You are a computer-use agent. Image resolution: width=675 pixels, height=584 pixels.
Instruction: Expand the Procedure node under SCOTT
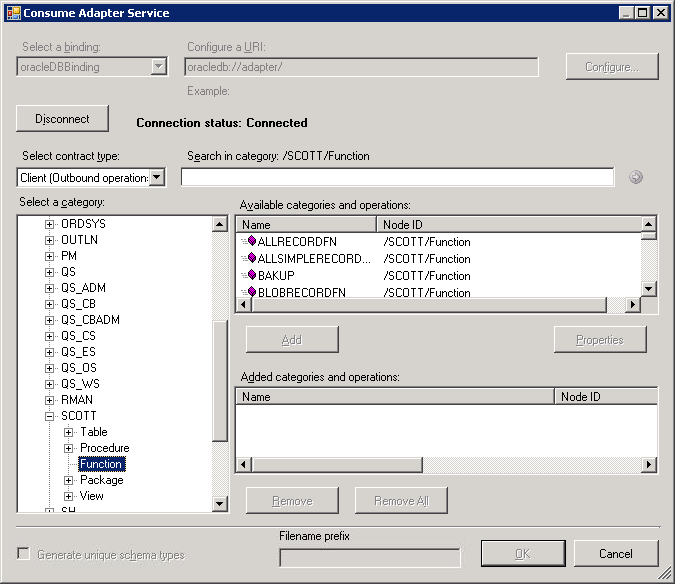tap(68, 448)
